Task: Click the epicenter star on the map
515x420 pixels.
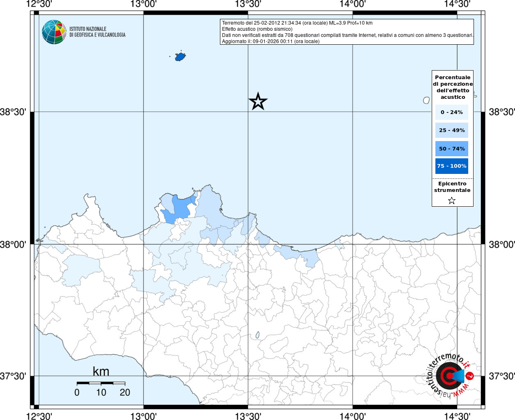Action: pos(258,101)
